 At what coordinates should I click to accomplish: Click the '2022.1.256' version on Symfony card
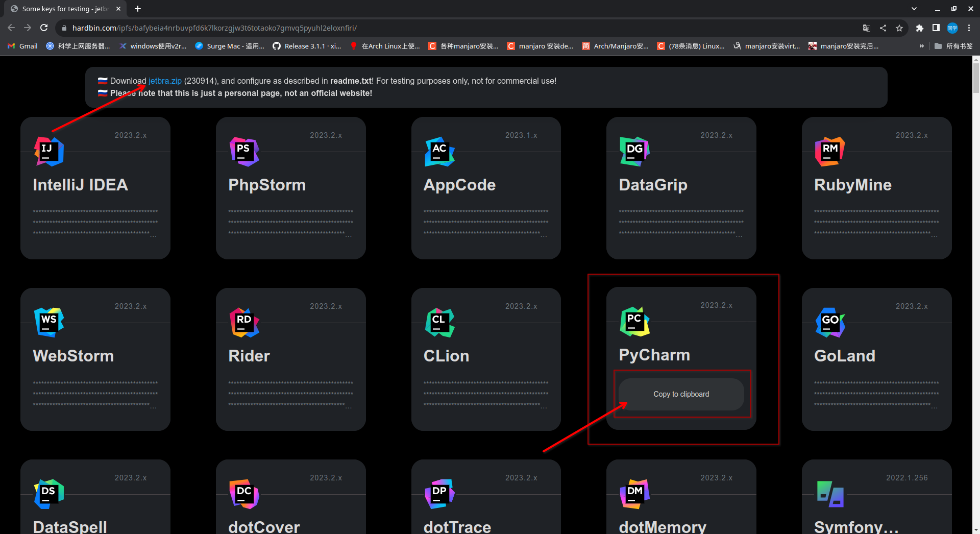coord(906,478)
